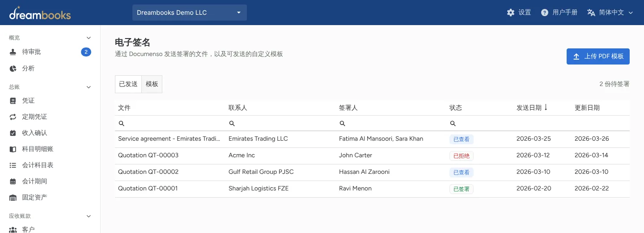Viewport: 644px width, 233px height.
Task: Click the pending approval stamp icon
Action: [x=13, y=52]
